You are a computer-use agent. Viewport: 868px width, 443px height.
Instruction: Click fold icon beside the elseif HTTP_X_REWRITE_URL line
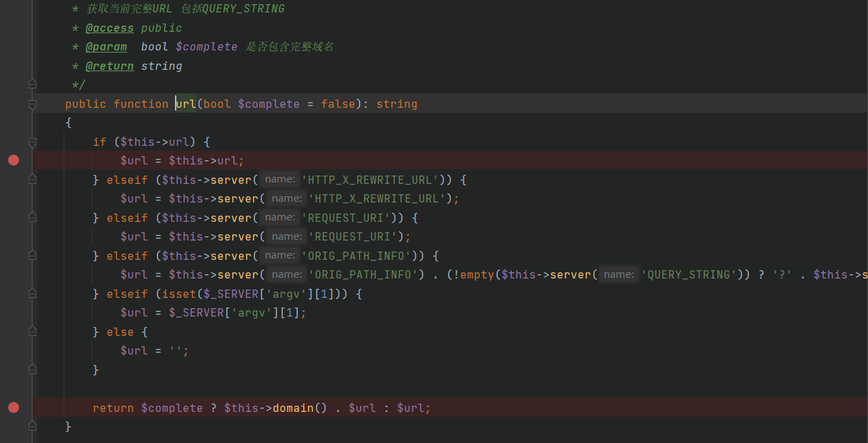[32, 180]
